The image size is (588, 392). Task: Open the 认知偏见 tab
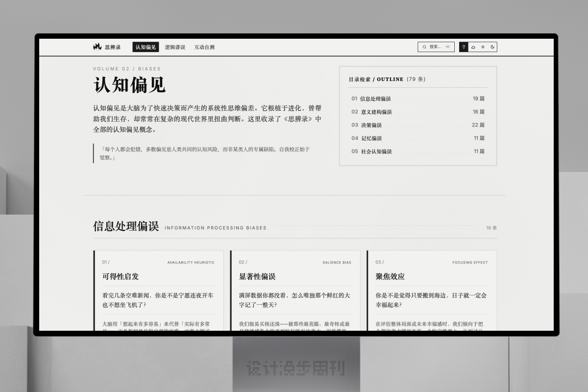click(x=146, y=47)
